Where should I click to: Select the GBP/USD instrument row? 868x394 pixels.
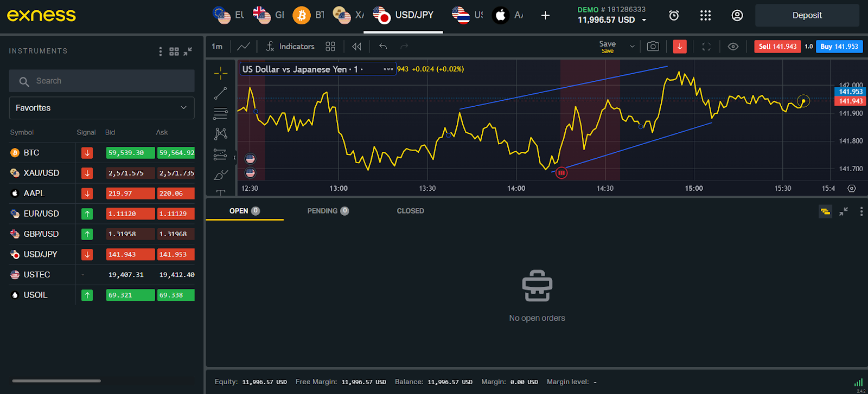coord(101,234)
